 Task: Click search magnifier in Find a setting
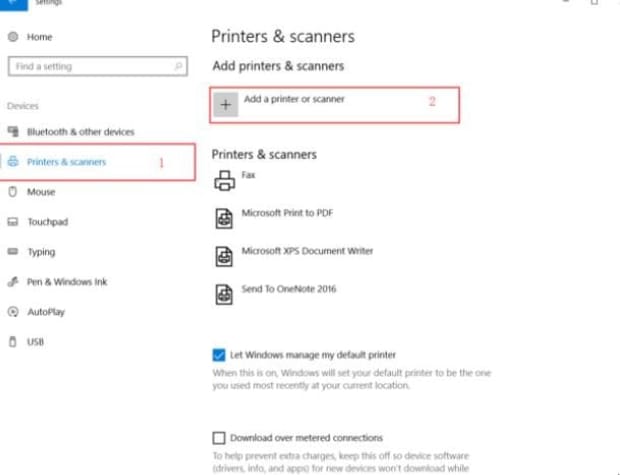click(x=179, y=67)
